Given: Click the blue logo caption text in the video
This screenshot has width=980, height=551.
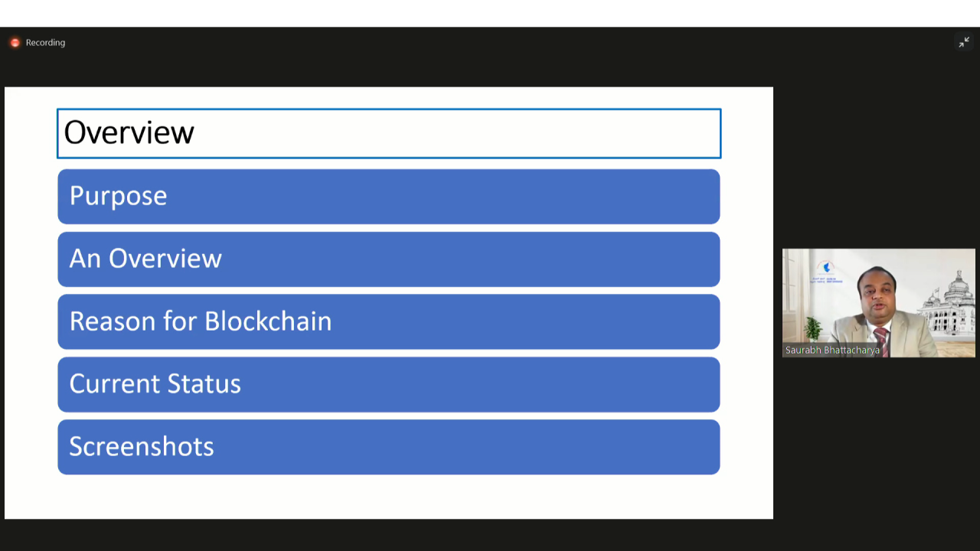Looking at the screenshot, I should click(x=826, y=281).
